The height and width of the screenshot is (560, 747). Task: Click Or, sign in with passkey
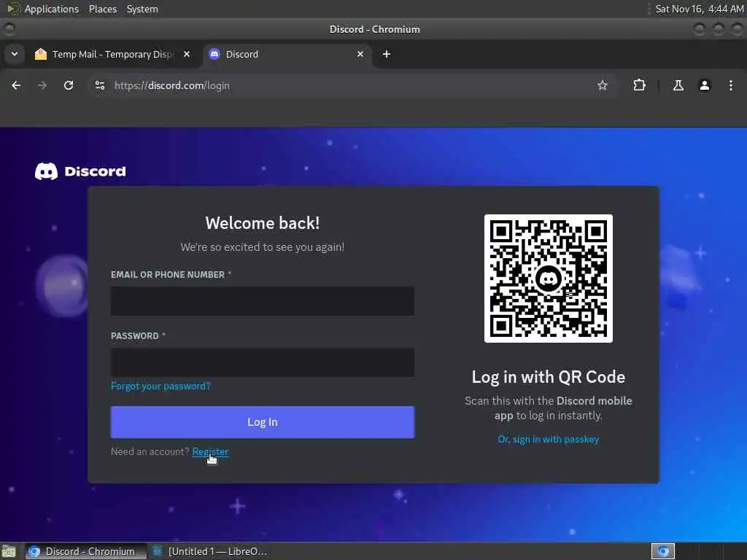(549, 440)
